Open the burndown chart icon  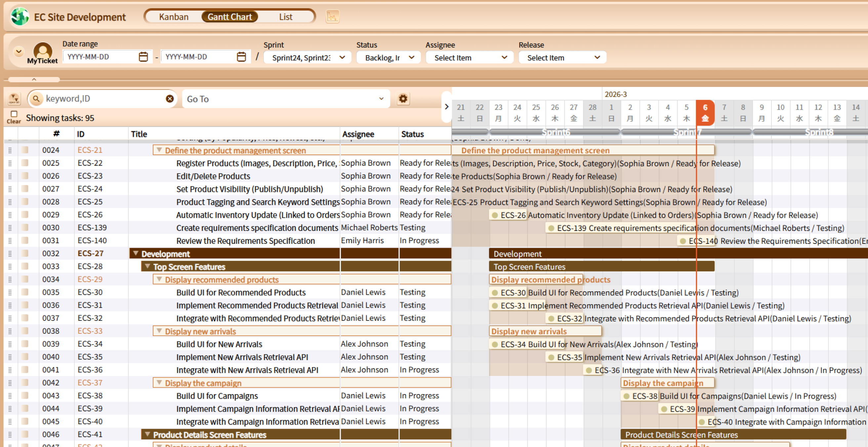tap(332, 17)
